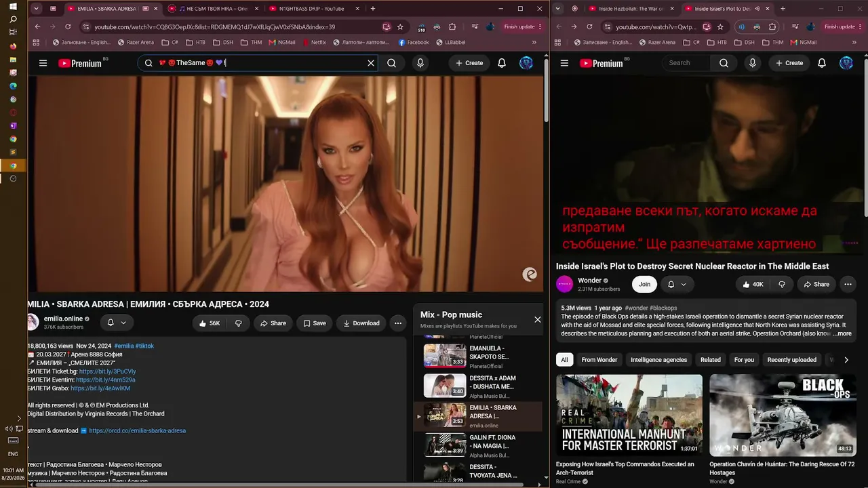
Task: Dislike the Inside Israel's Plot video
Action: point(782,284)
